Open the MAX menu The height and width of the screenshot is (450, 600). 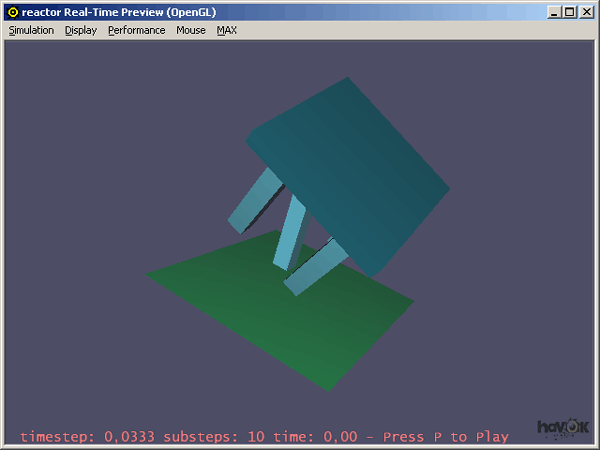pyautogui.click(x=227, y=30)
